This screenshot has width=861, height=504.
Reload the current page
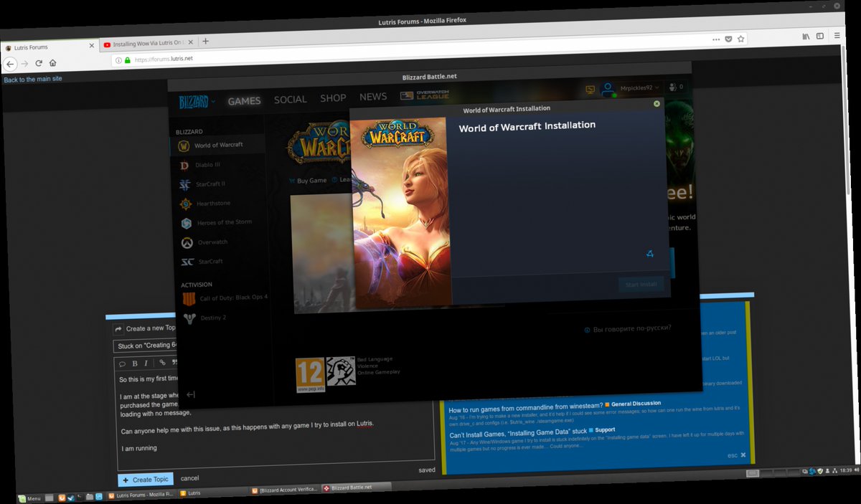[x=39, y=63]
